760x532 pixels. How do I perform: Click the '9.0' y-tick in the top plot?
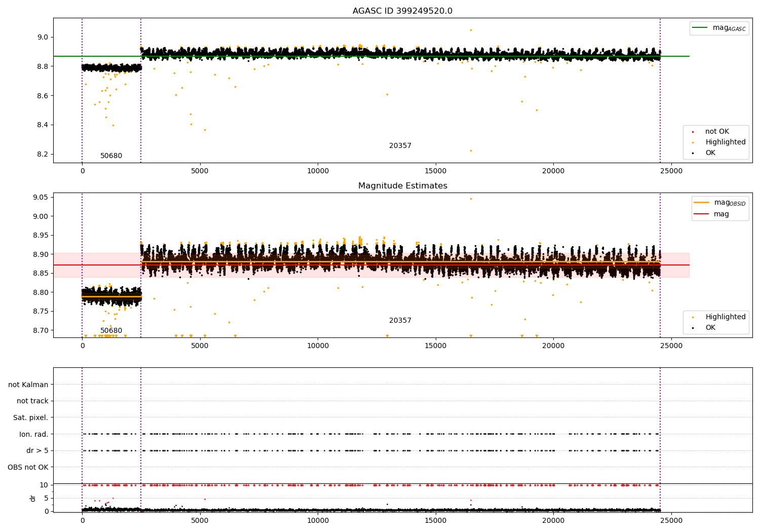click(43, 37)
